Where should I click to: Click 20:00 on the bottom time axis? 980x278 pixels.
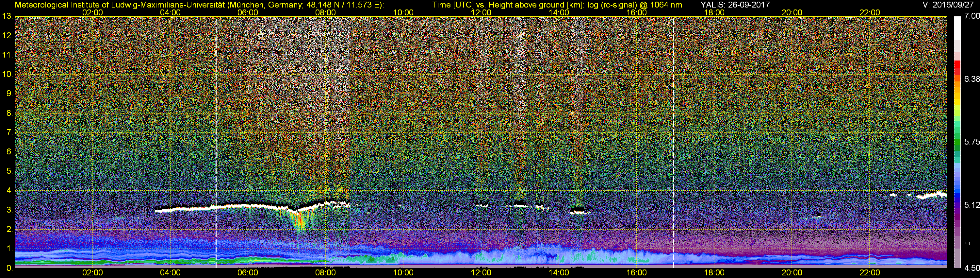(792, 273)
